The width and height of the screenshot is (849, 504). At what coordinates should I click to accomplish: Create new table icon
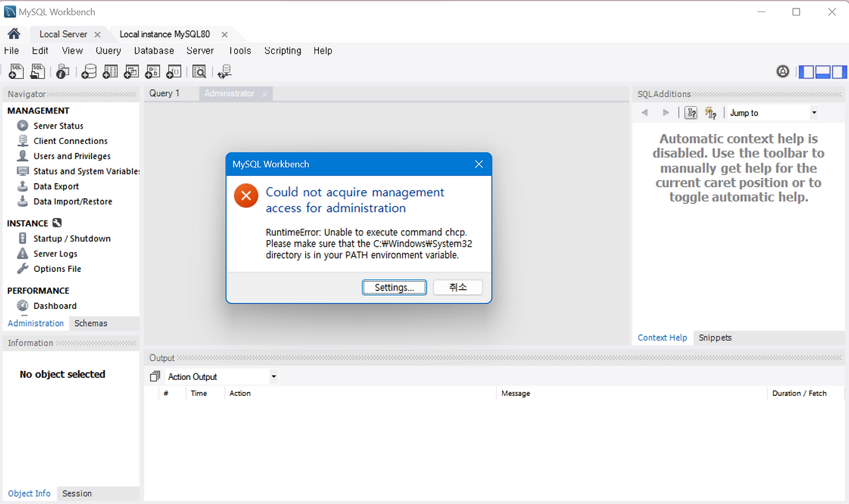tap(110, 72)
